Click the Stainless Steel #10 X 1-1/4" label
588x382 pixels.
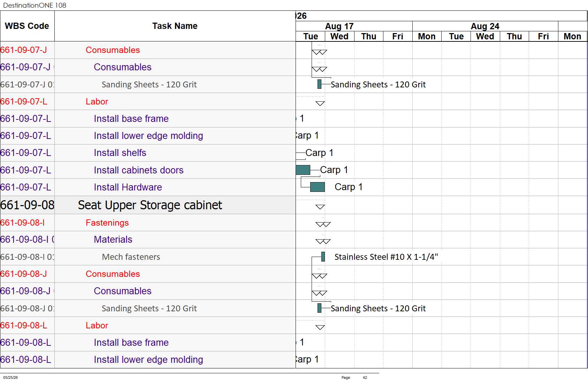pos(386,257)
